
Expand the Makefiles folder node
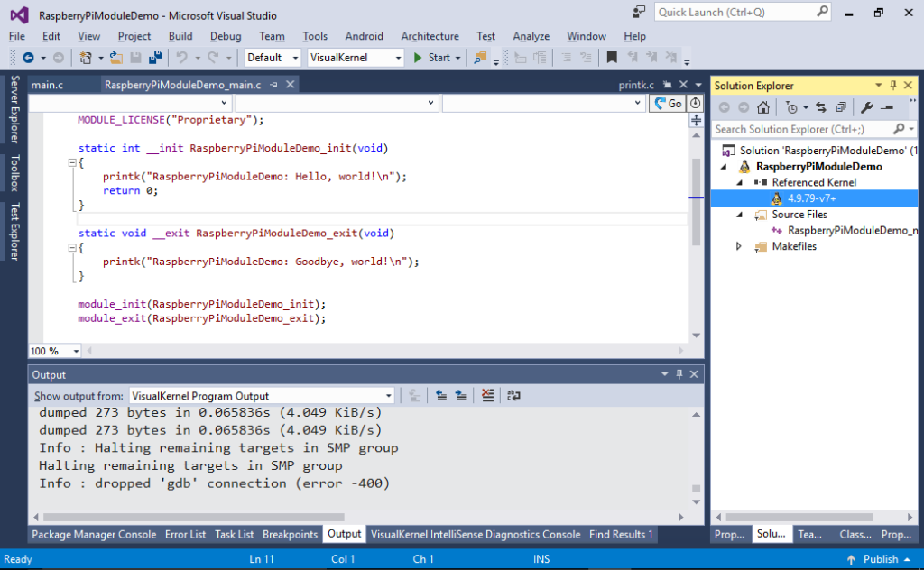[x=739, y=246]
